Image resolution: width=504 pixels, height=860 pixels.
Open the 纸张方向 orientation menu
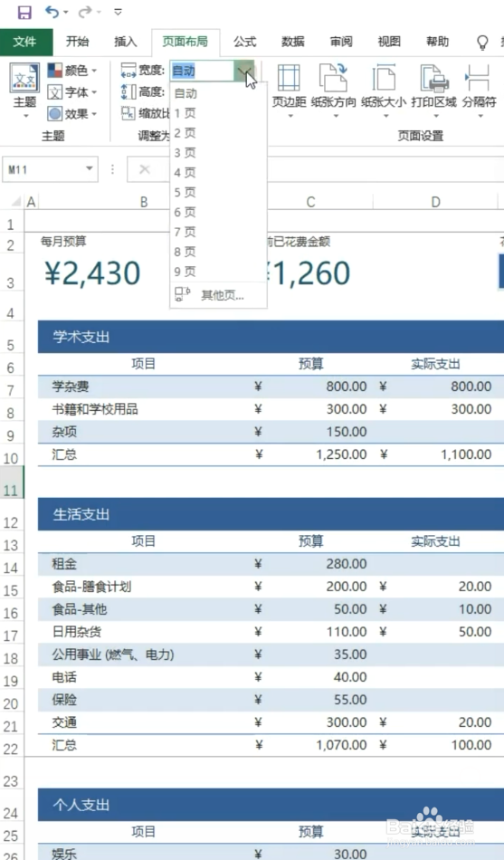[x=334, y=91]
